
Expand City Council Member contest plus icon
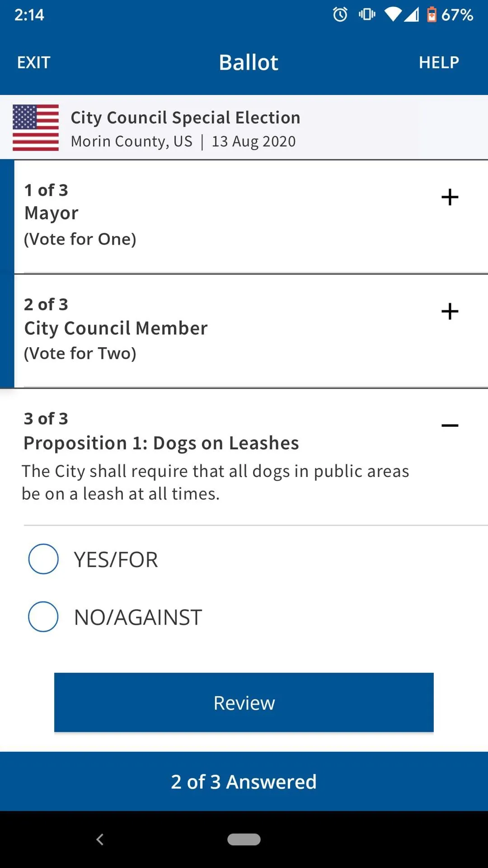[x=450, y=311]
